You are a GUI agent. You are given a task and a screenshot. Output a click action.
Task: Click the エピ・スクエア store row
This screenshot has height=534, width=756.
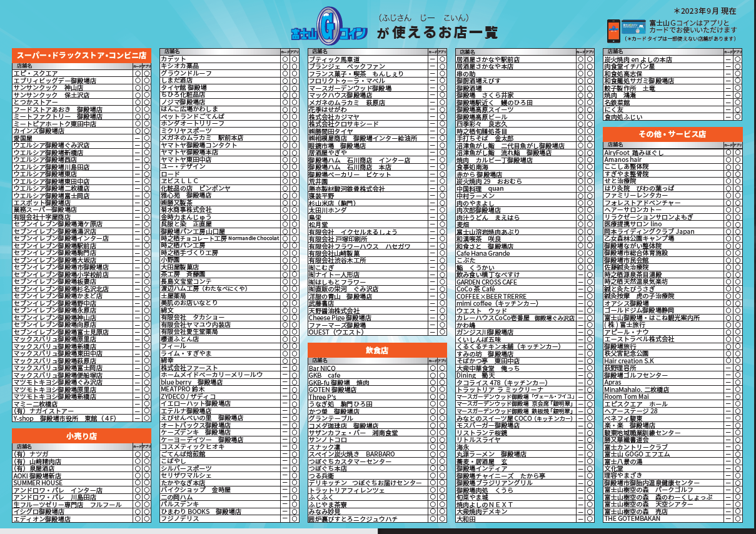point(81,73)
